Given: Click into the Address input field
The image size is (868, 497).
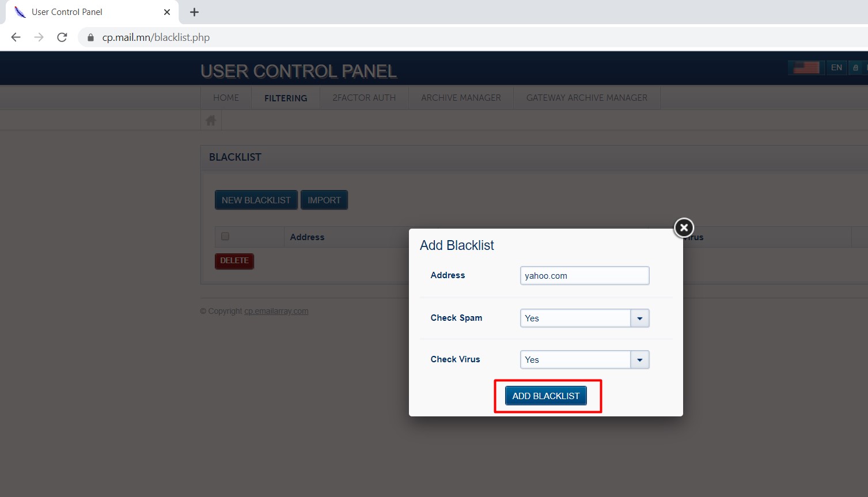Looking at the screenshot, I should [x=585, y=275].
